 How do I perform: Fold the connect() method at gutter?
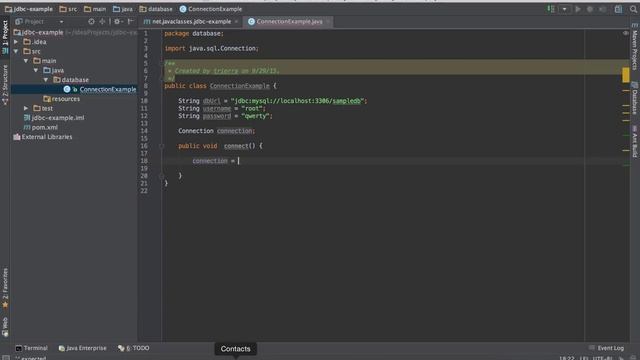click(x=162, y=146)
